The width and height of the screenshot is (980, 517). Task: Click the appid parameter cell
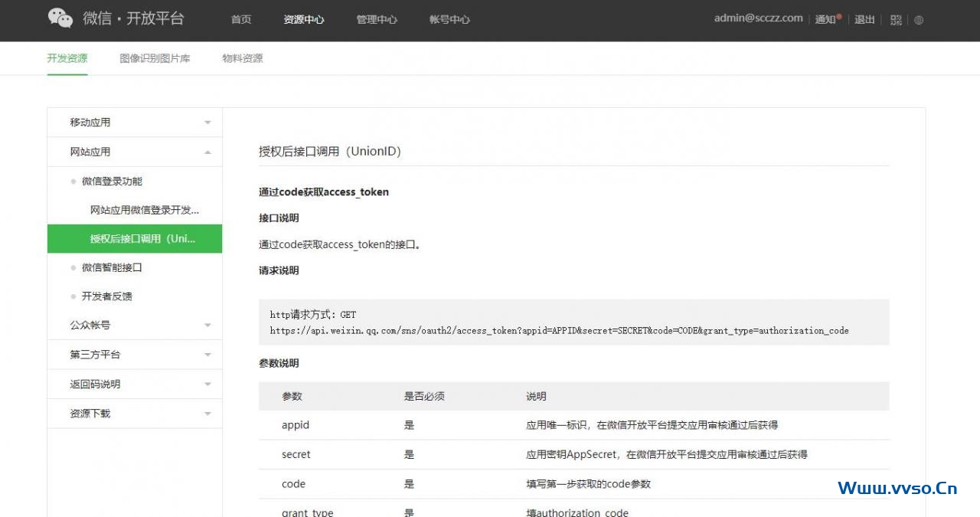[296, 425]
